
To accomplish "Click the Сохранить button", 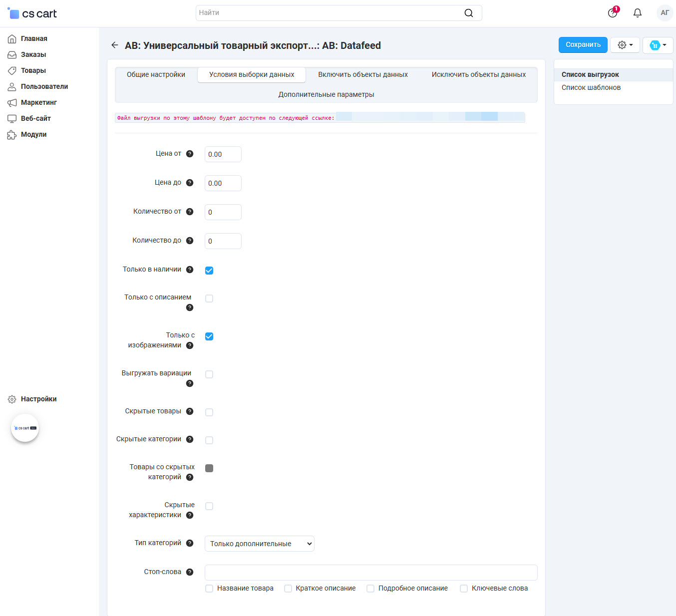I will tap(583, 45).
